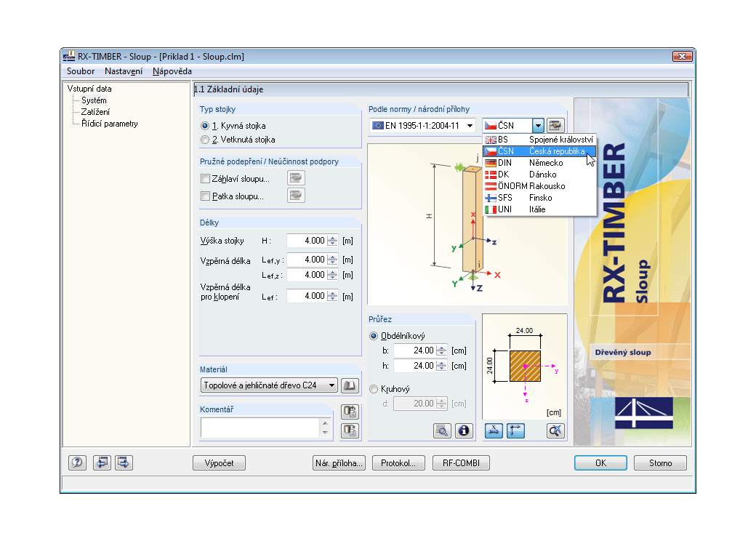
Task: Choose DK Dánsko from list
Action: [x=539, y=175]
